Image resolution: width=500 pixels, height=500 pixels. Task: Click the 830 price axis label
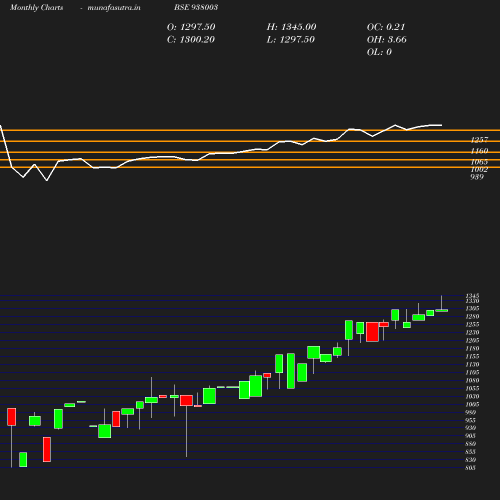pyautogui.click(x=470, y=460)
